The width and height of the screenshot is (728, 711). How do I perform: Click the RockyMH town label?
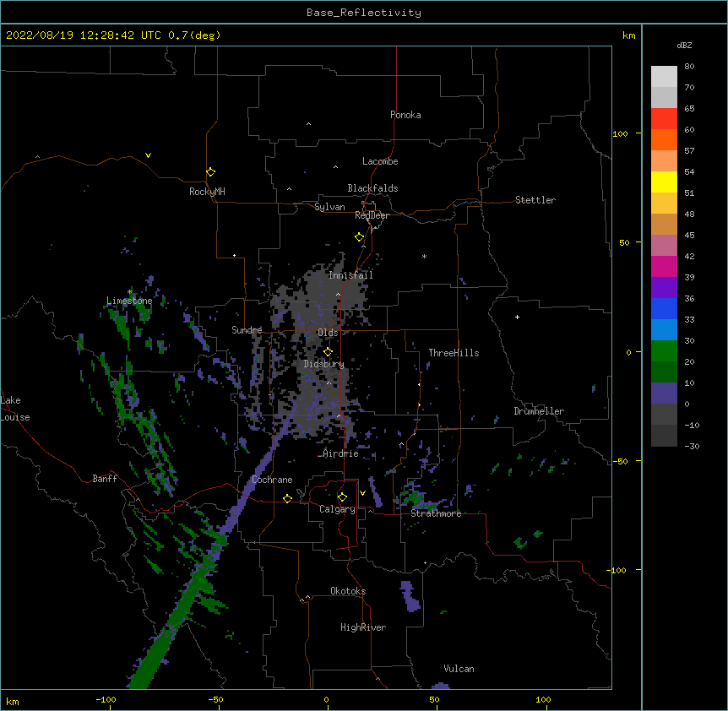click(x=207, y=192)
